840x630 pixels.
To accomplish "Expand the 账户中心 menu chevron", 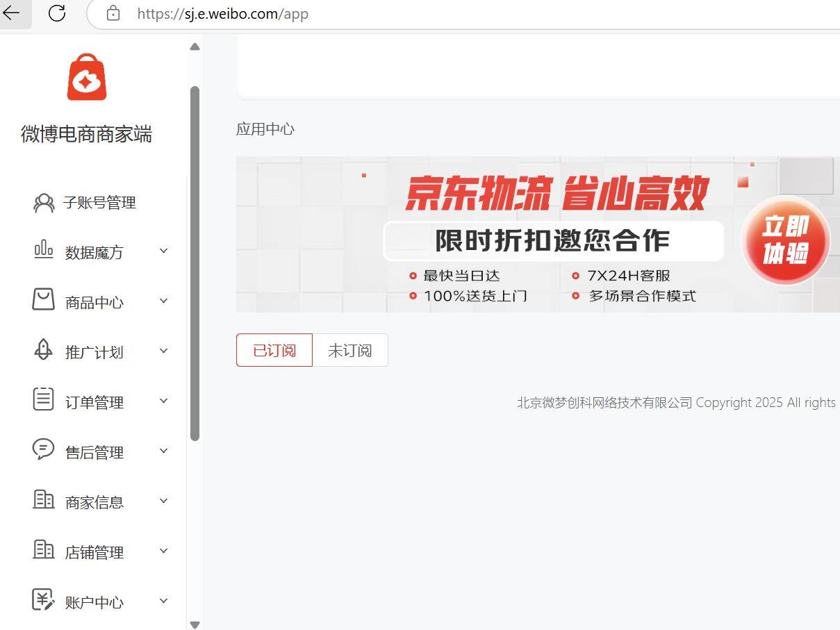I will point(164,601).
